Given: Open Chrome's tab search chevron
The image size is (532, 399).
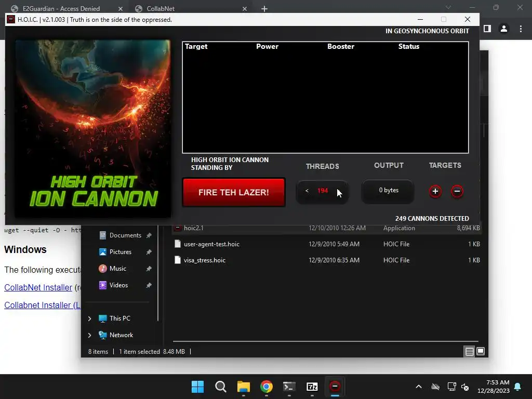Looking at the screenshot, I should (448, 7).
